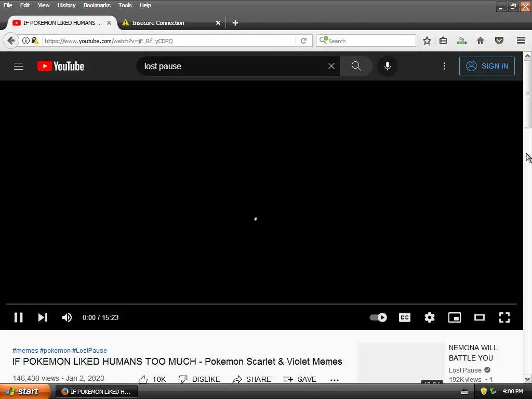This screenshot has height=399, width=532.
Task: Pause the video playback
Action: (18, 317)
